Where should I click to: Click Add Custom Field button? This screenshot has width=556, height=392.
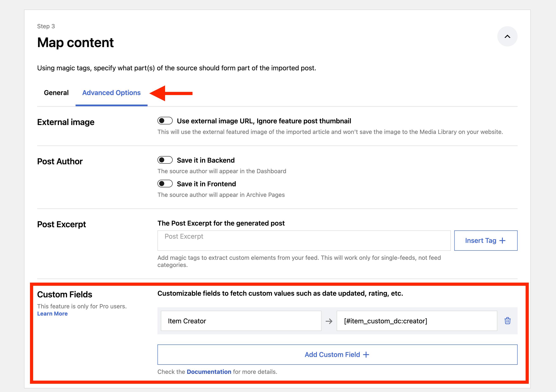point(337,355)
